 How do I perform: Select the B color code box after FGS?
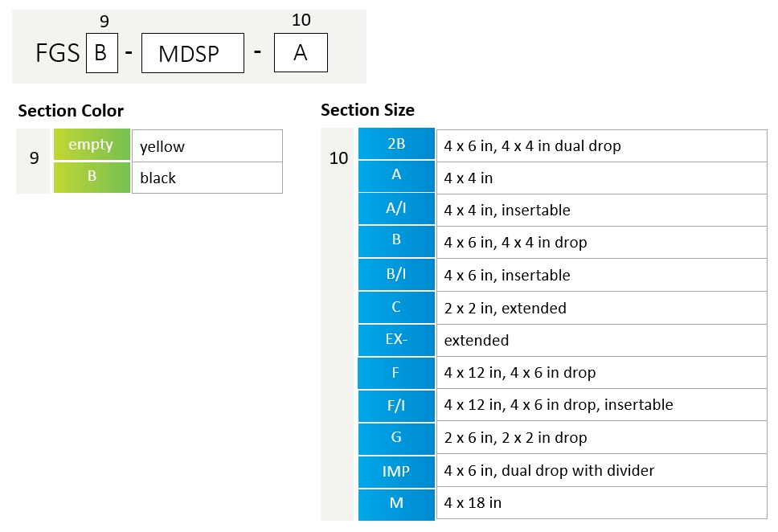click(x=102, y=52)
